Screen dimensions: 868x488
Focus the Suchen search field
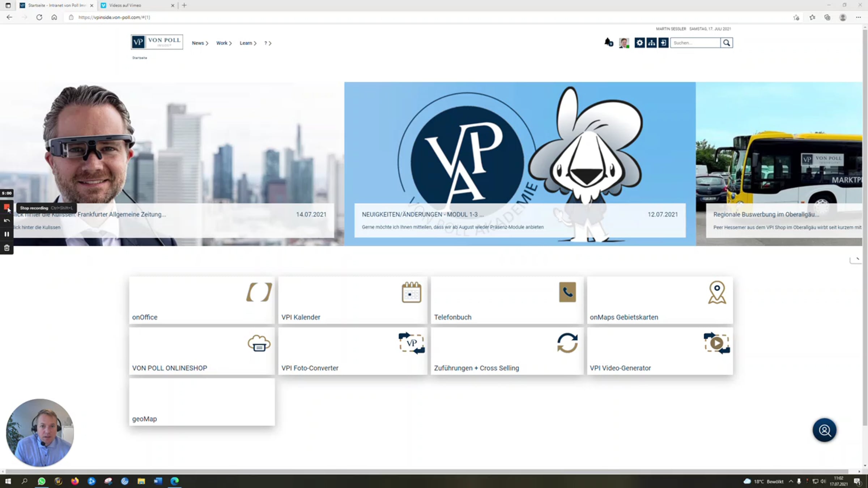click(x=695, y=43)
